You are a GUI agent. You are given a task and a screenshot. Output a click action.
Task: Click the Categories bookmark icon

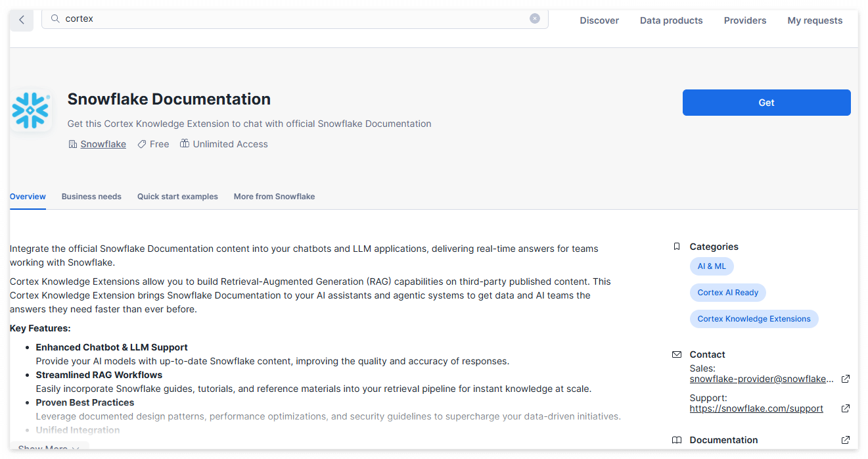coord(677,247)
